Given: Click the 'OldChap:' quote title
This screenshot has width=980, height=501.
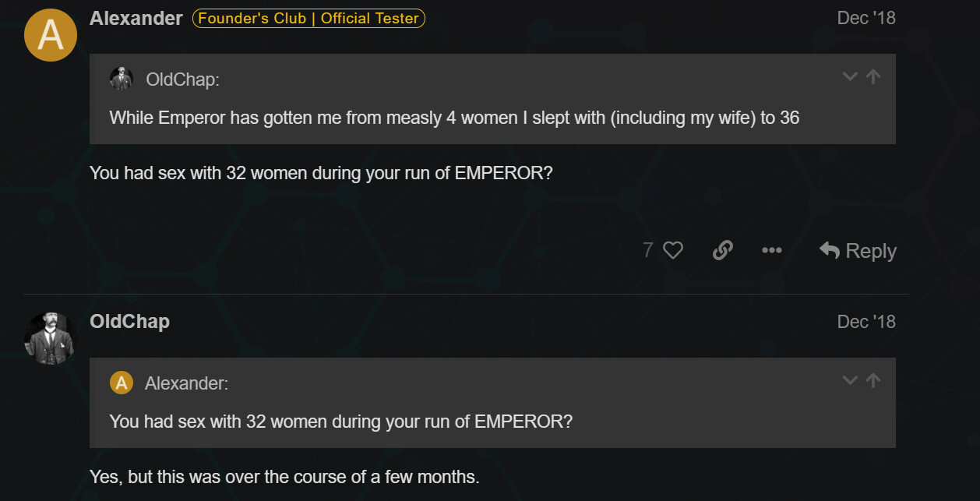Looking at the screenshot, I should [183, 79].
